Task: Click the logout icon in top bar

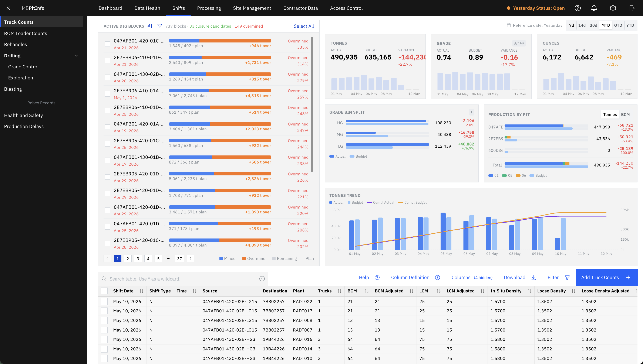Action: pyautogui.click(x=632, y=8)
